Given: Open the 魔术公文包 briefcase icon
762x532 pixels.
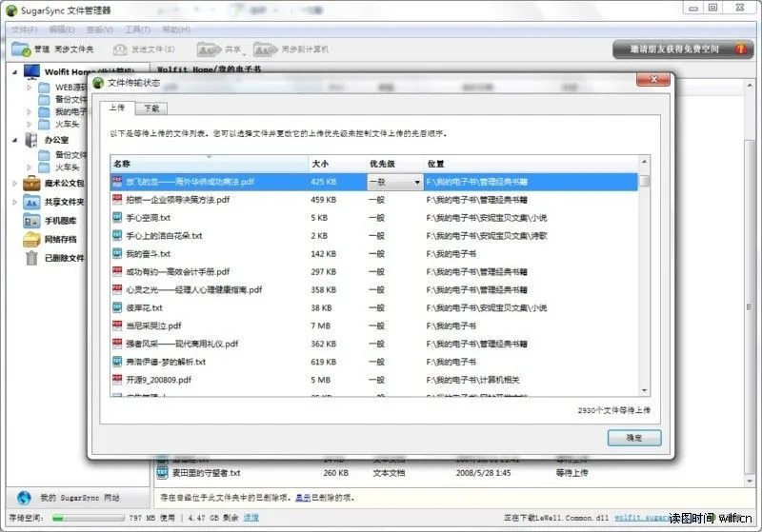Looking at the screenshot, I should tap(31, 184).
